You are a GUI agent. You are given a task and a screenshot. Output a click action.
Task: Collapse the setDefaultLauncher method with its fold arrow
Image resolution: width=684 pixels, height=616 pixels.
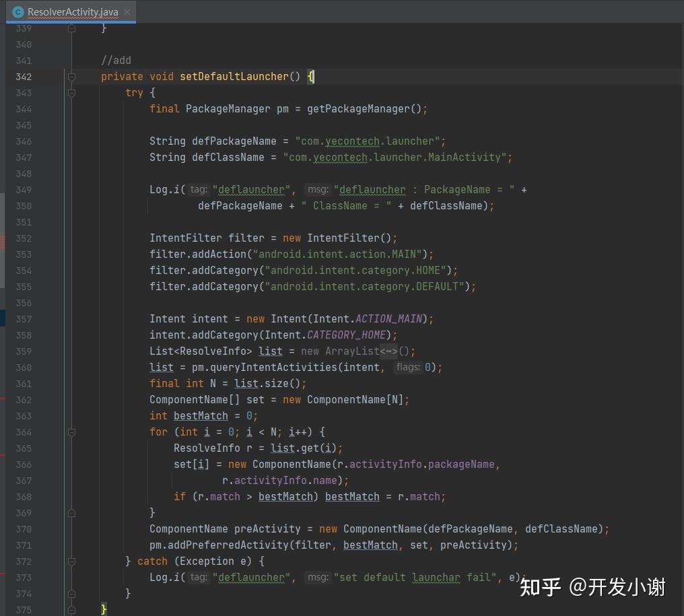coord(71,77)
